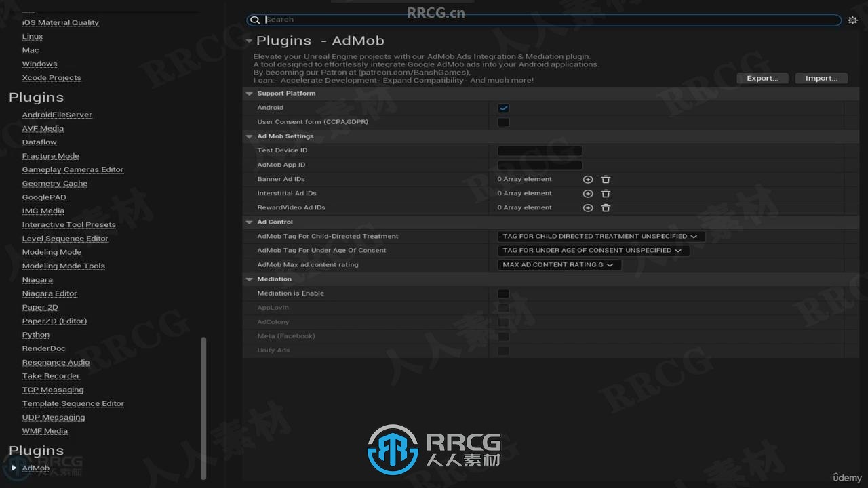
Task: Open Take Recorder settings
Action: click(x=51, y=376)
